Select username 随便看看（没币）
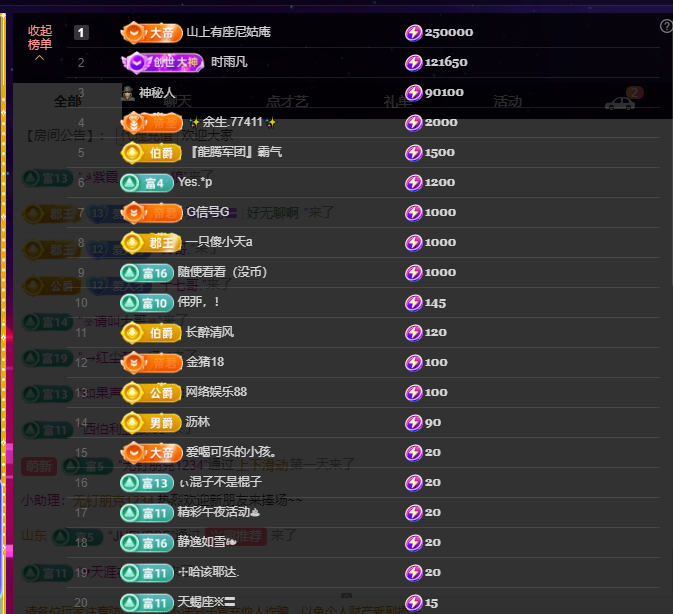 click(222, 272)
